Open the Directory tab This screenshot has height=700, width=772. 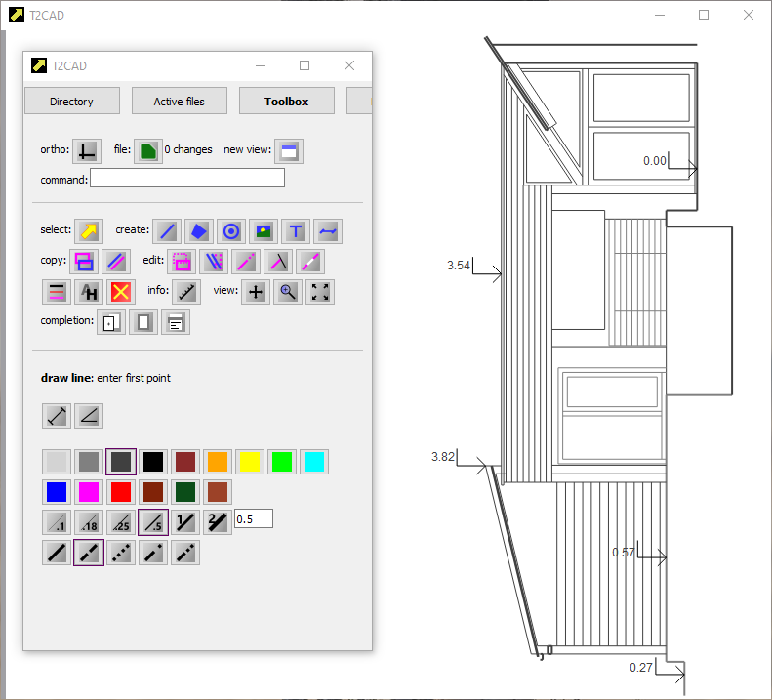[72, 101]
